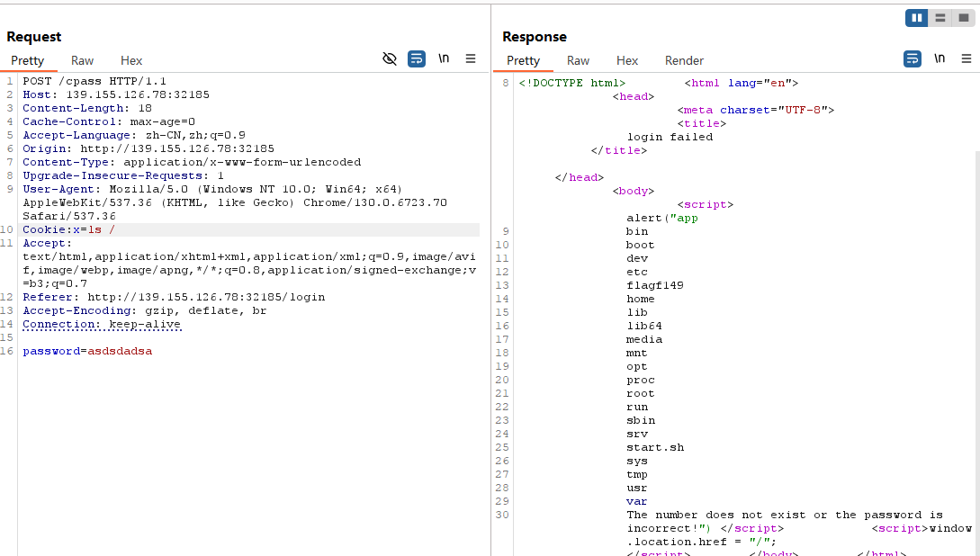Switch to Request Hex tab
Screen dimensions: 980x556
click(x=131, y=60)
